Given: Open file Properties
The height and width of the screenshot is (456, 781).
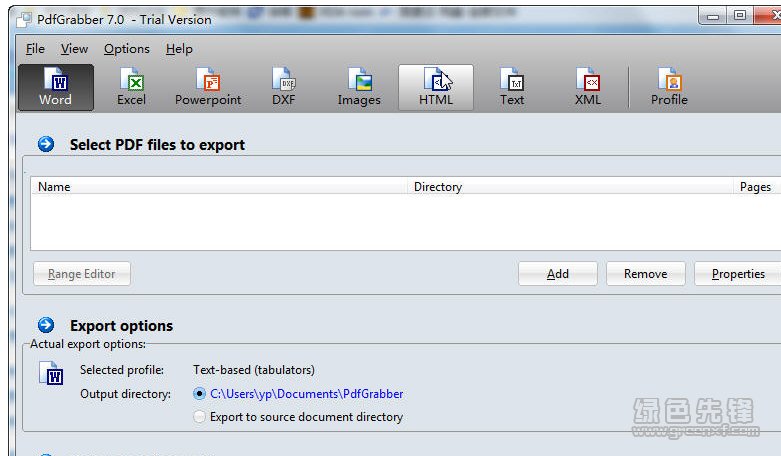Looking at the screenshot, I should 738,274.
